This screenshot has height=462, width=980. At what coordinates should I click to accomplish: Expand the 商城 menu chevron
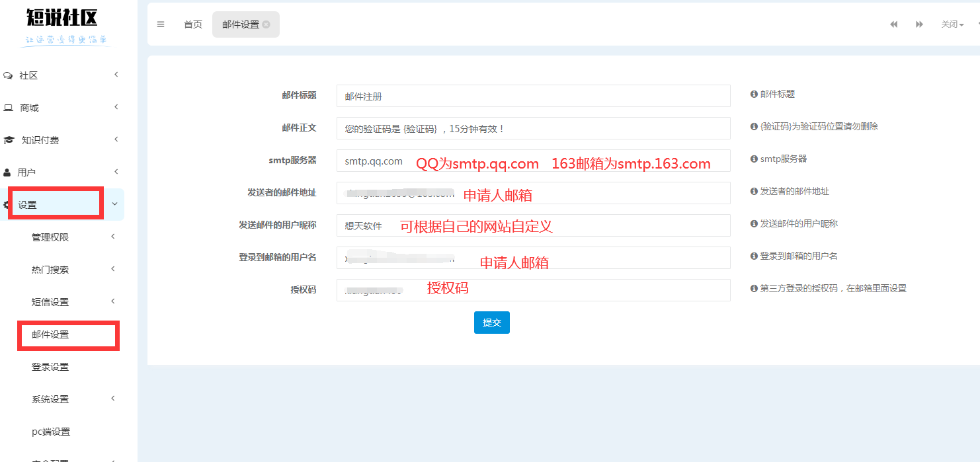click(x=116, y=107)
